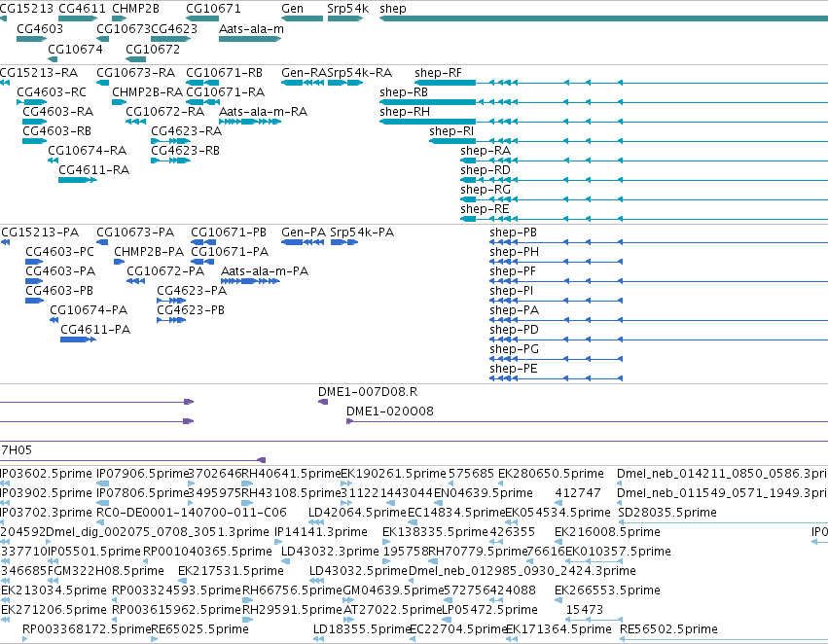Screen dimensions: 828x644
Task: Click the shep-PB protein label
Action: [x=514, y=233]
